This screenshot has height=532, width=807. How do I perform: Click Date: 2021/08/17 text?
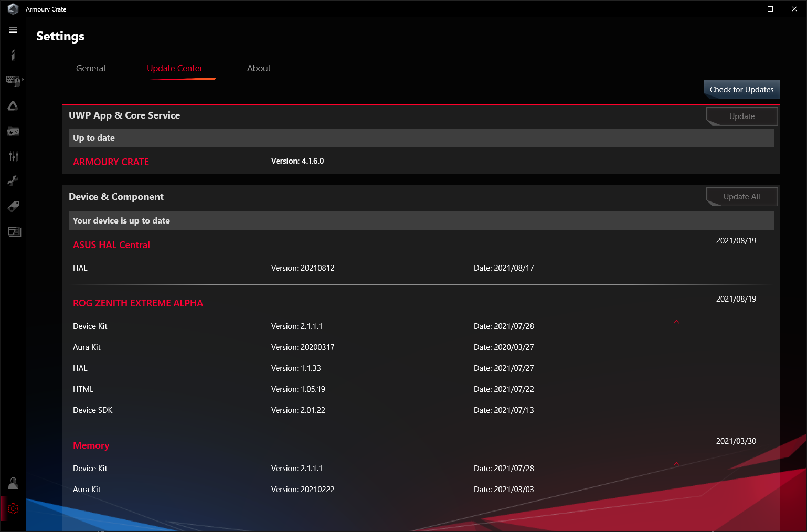coord(504,268)
